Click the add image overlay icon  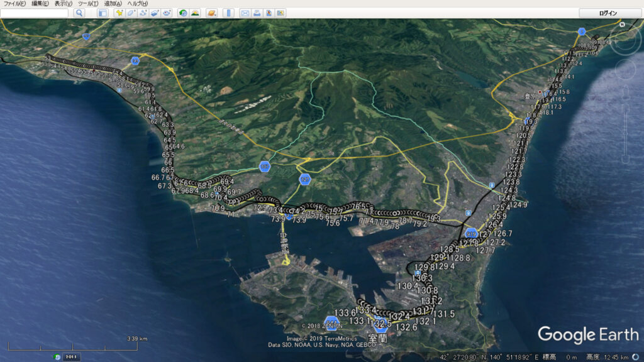point(155,13)
